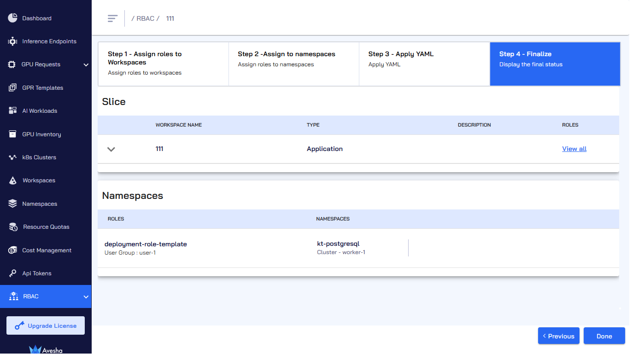
Task: Click the WORKSPACE NAME column header
Action: point(179,125)
